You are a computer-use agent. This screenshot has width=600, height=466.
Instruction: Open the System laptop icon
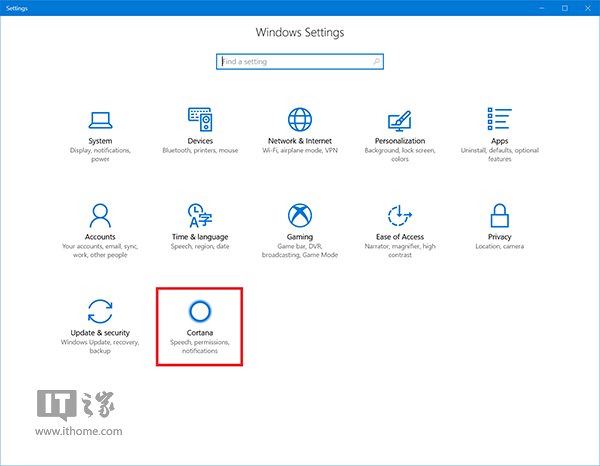coord(100,120)
